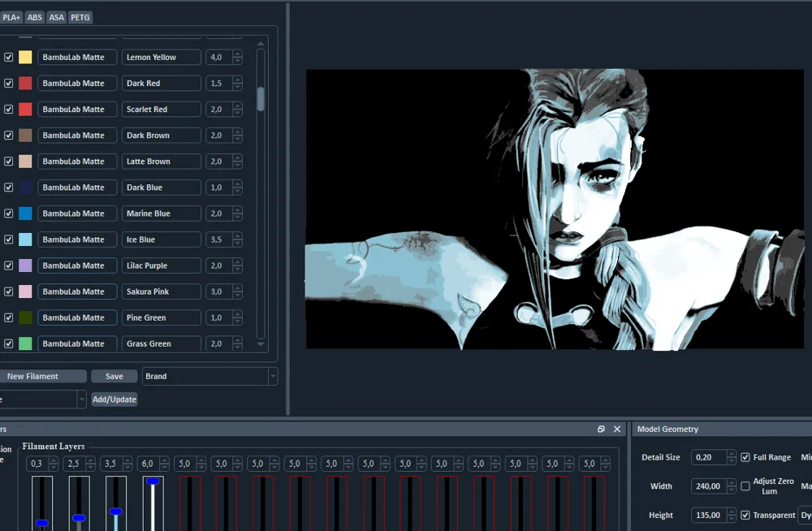Open the Grass Green color swatch
This screenshot has width=812, height=531.
tap(25, 343)
